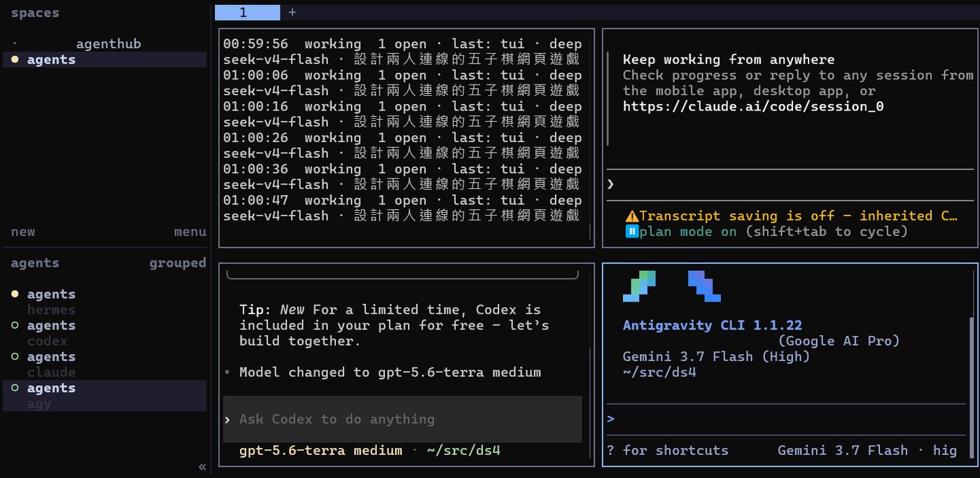Screen dimensions: 980x478
Task: Click gpt-5.6-terra medium status in Codex pane
Action: point(321,450)
